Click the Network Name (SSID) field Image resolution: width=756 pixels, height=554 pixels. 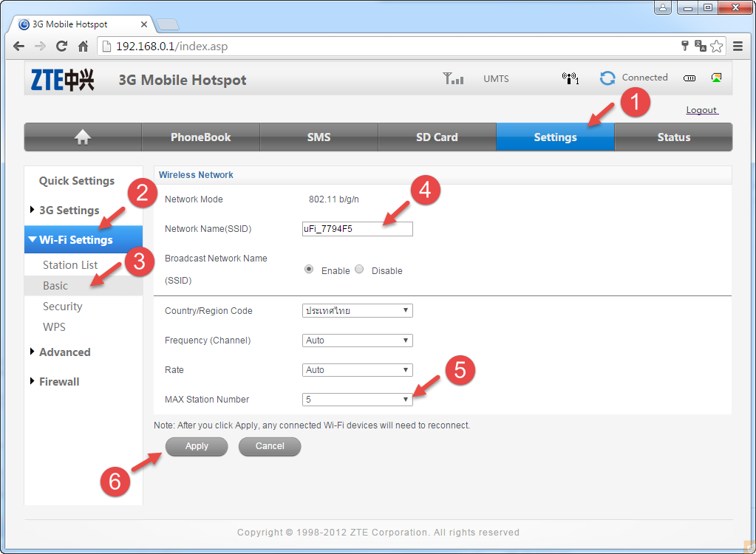[x=357, y=229]
